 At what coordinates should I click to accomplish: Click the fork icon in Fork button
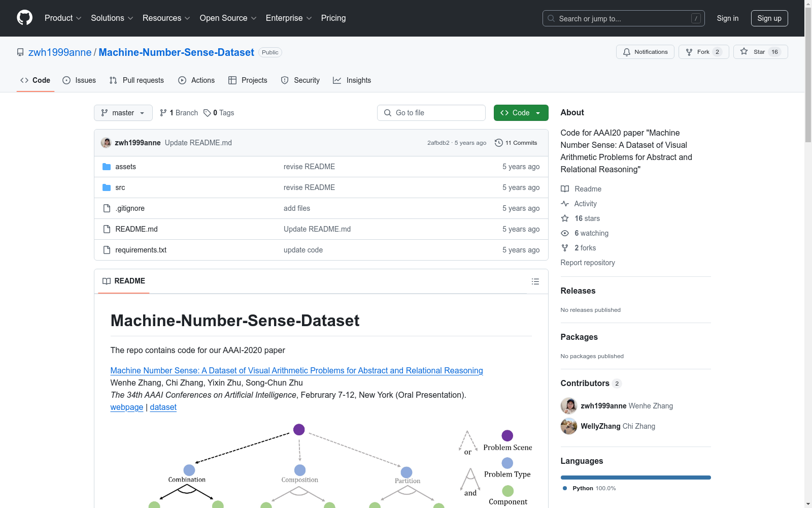689,52
